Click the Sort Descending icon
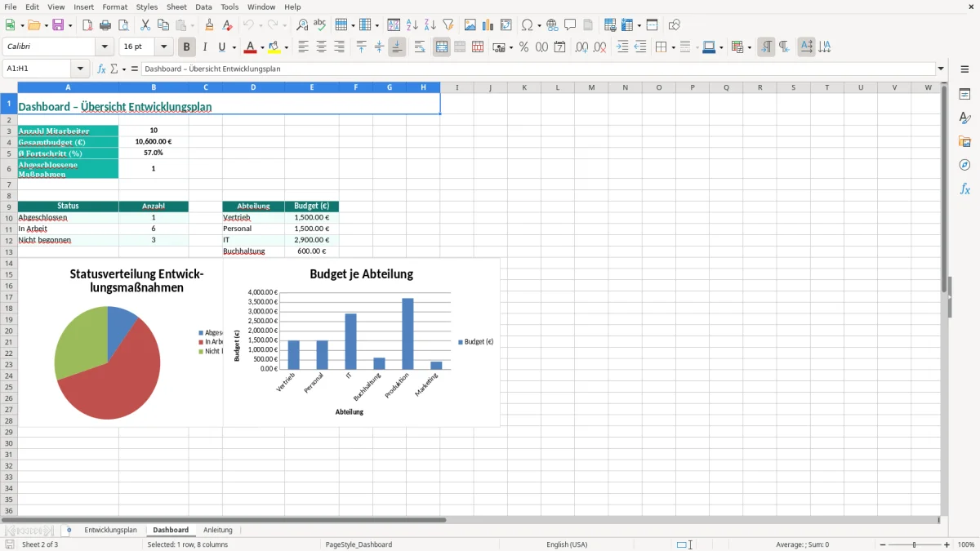The width and height of the screenshot is (980, 551). (x=430, y=25)
